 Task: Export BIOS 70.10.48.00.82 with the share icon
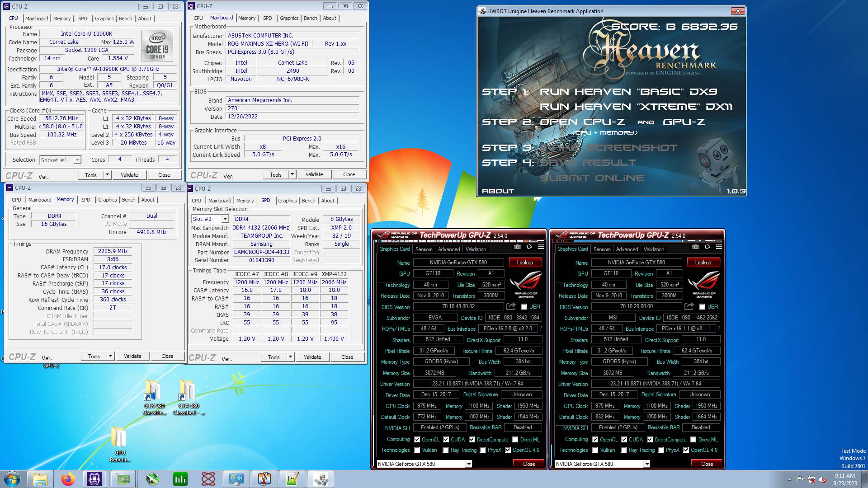[x=511, y=306]
